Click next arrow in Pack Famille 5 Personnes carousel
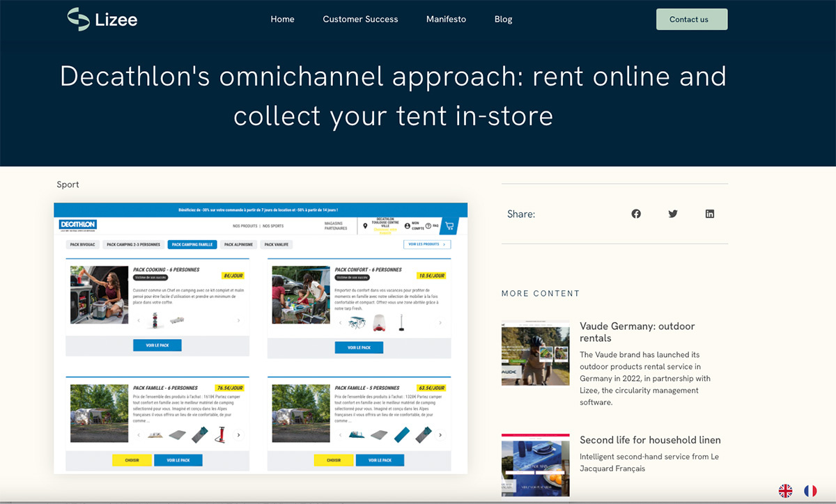The width and height of the screenshot is (836, 504). click(440, 435)
